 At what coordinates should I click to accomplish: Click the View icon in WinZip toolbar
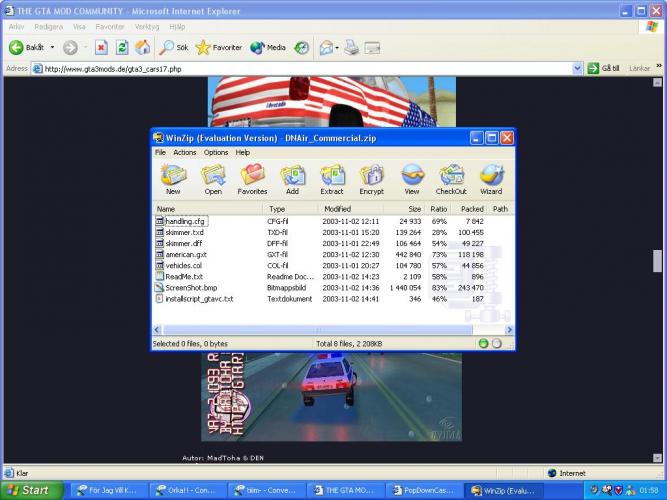pyautogui.click(x=411, y=178)
